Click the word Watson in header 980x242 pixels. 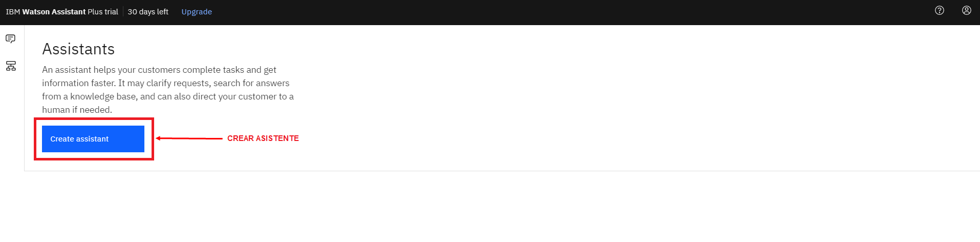[x=36, y=12]
